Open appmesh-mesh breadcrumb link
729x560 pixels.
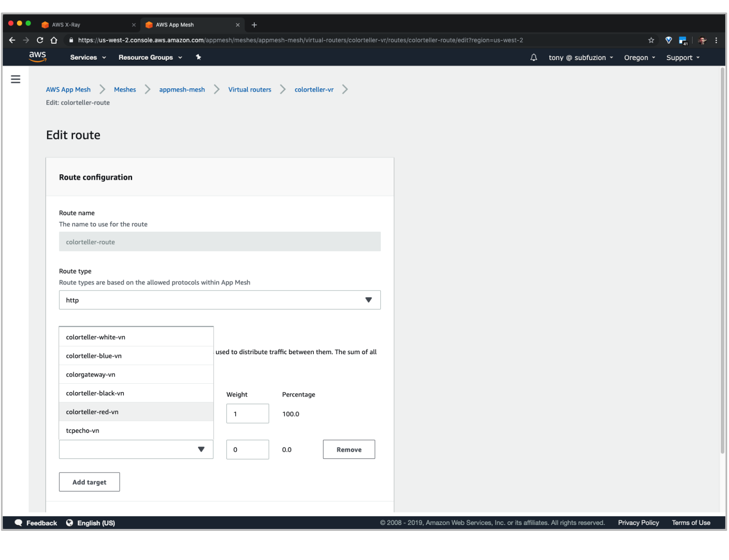tap(182, 90)
